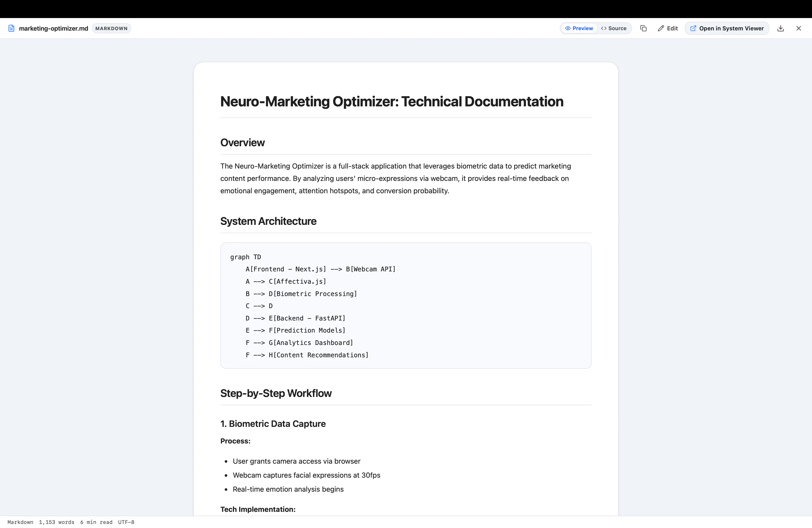Click the Overview heading

click(x=242, y=143)
